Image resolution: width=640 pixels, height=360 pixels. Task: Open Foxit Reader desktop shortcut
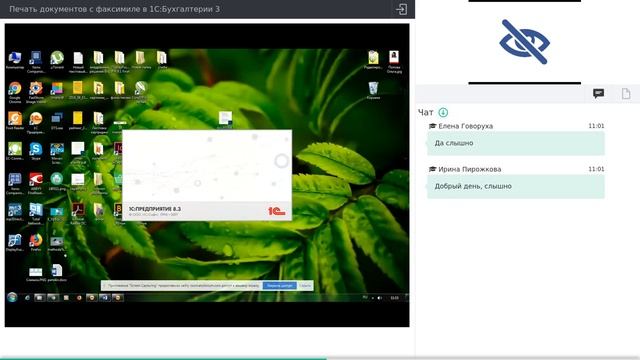[15, 121]
